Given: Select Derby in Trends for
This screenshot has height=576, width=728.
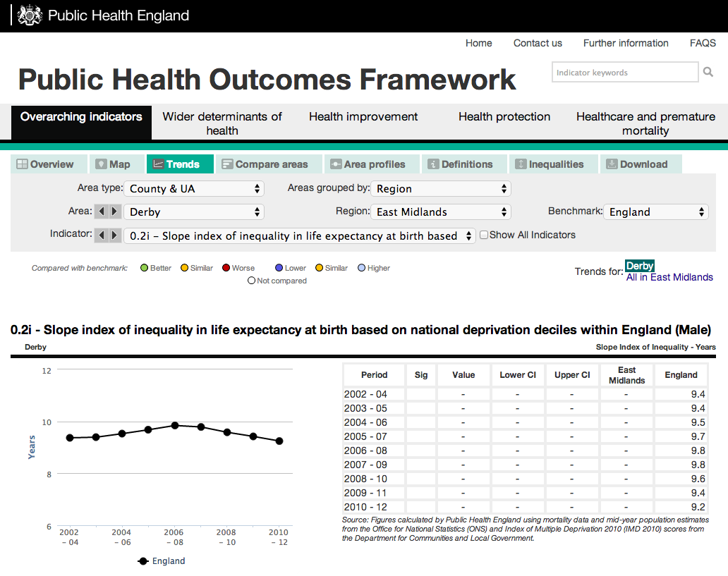Looking at the screenshot, I should click(640, 266).
